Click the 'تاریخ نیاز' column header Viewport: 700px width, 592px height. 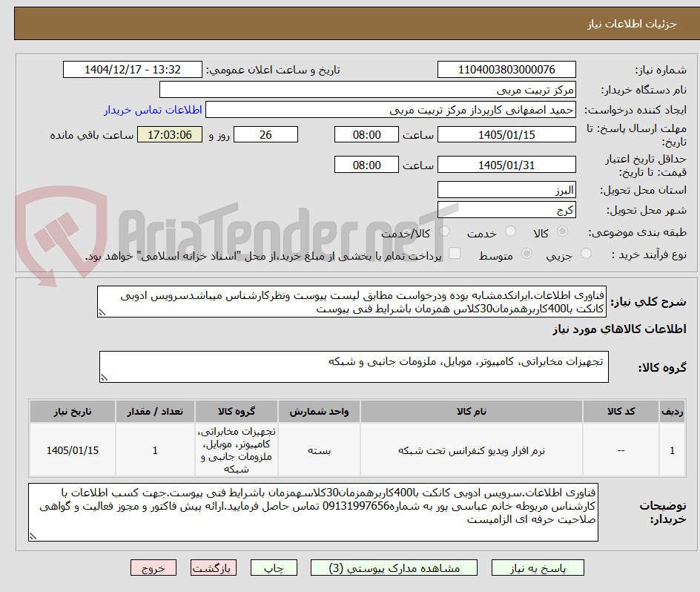[x=73, y=412]
